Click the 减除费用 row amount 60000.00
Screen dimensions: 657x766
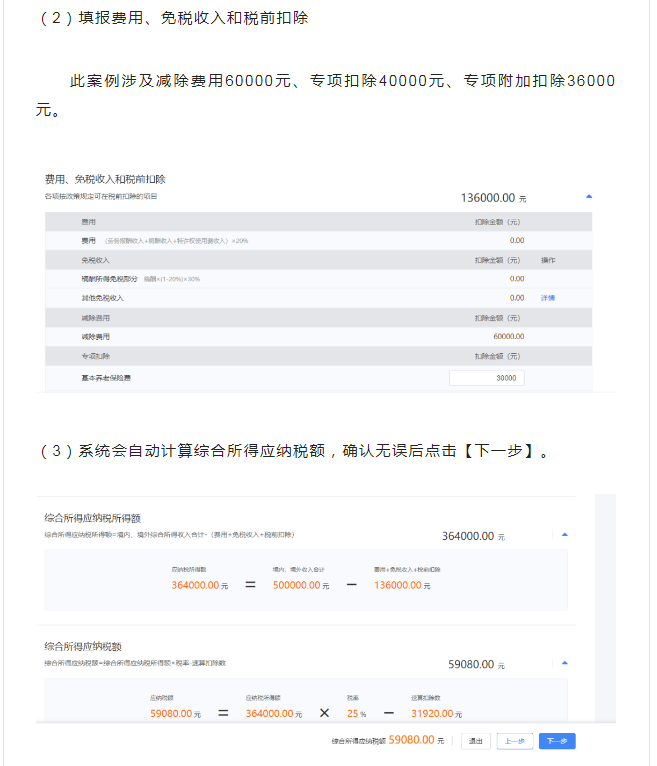pyautogui.click(x=508, y=336)
